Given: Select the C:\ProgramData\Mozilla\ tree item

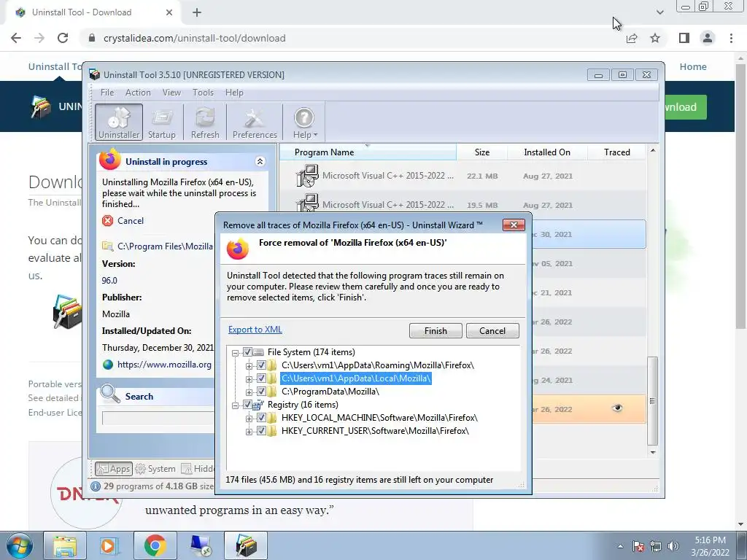Looking at the screenshot, I should tap(330, 392).
